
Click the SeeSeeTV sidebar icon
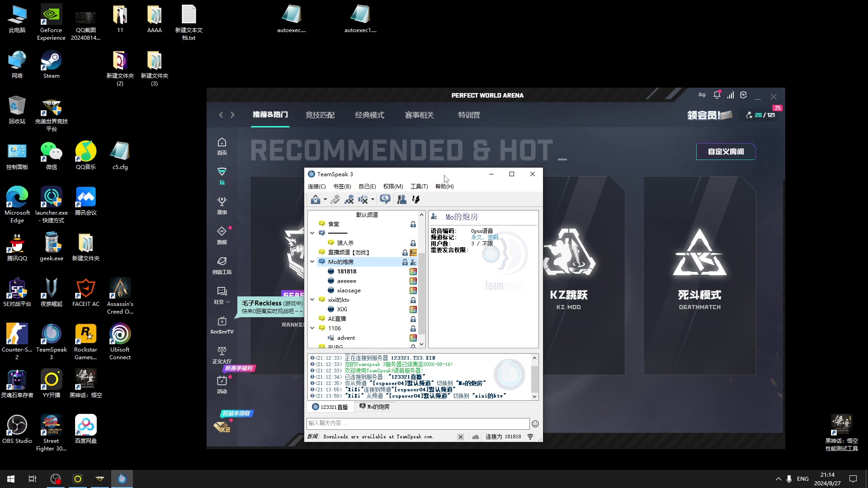pyautogui.click(x=222, y=325)
